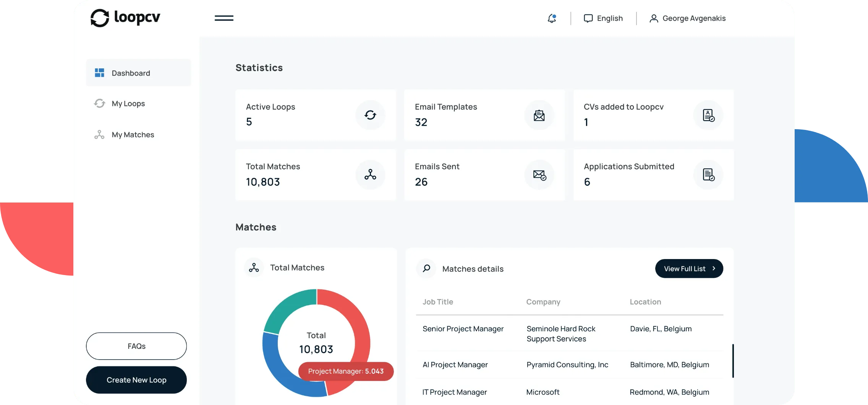Open the FAQs page
The image size is (868, 405).
tap(136, 346)
